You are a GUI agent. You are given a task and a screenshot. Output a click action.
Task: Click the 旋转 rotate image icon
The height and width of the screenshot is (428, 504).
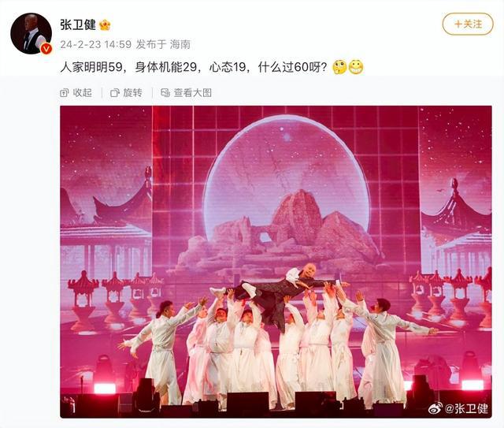coord(115,93)
